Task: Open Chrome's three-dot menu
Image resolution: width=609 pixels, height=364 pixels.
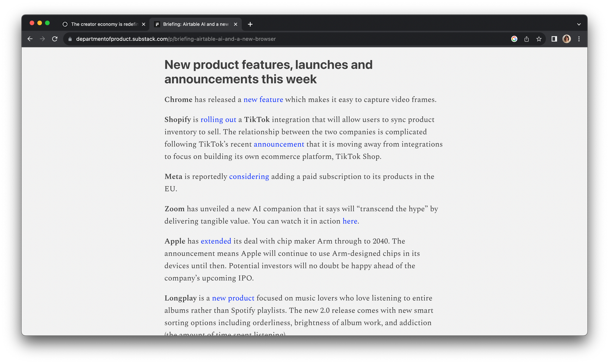Action: pos(579,39)
